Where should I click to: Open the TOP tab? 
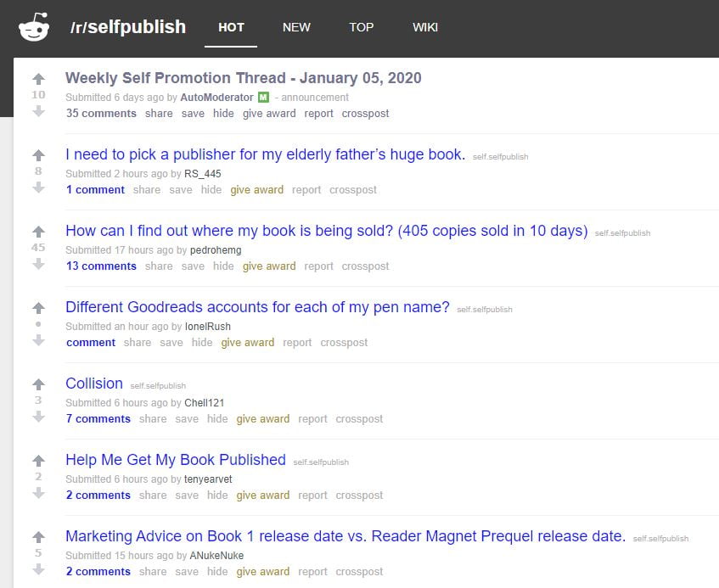tap(362, 27)
